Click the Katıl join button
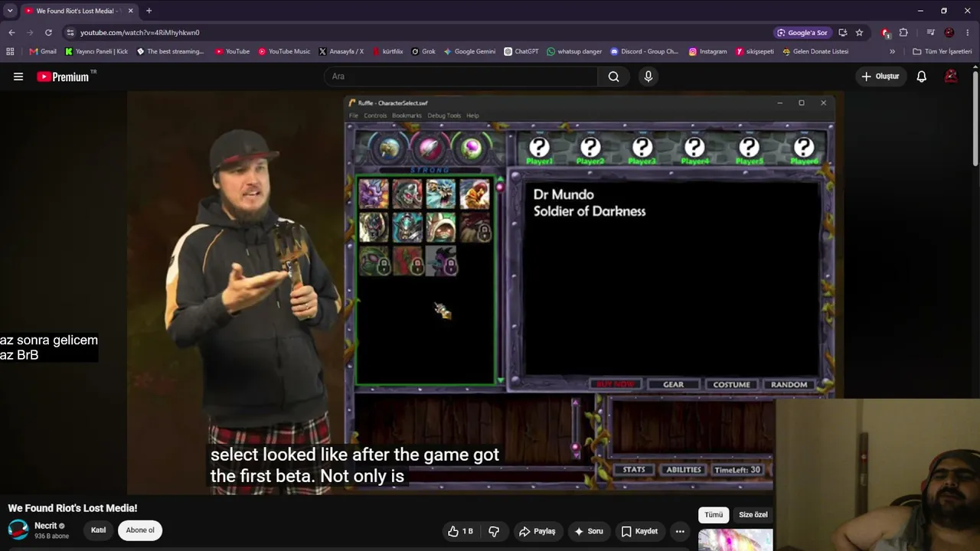980x551 pixels. point(99,530)
